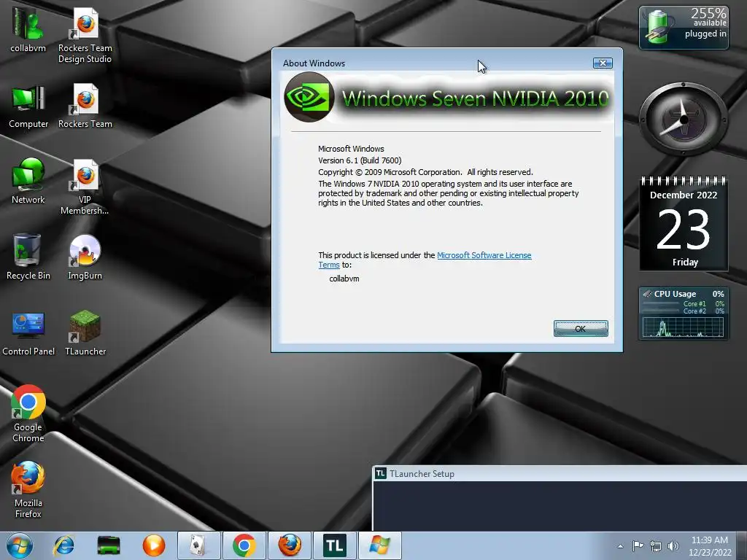747x560 pixels.
Task: Click the green folder taskbar icon
Action: click(109, 545)
